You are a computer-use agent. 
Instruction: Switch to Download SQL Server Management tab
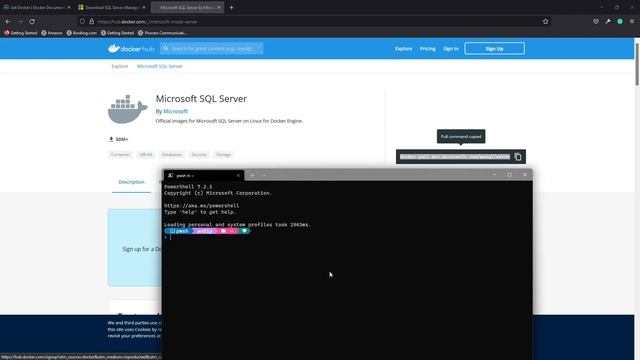click(112, 7)
